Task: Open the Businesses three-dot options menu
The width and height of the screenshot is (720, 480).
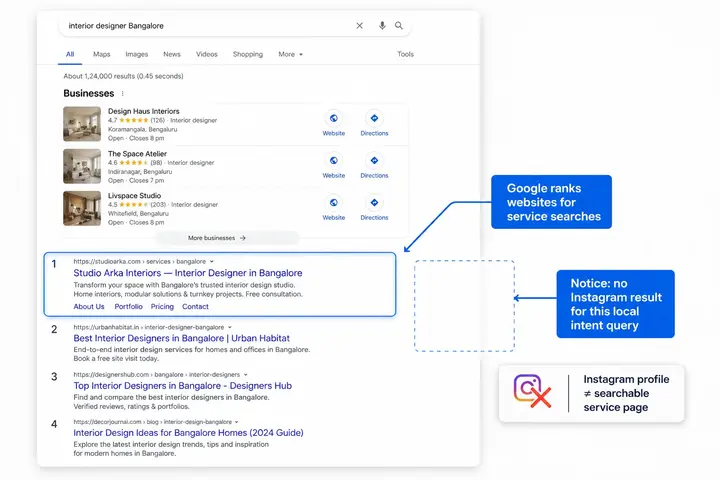Action: click(x=122, y=94)
